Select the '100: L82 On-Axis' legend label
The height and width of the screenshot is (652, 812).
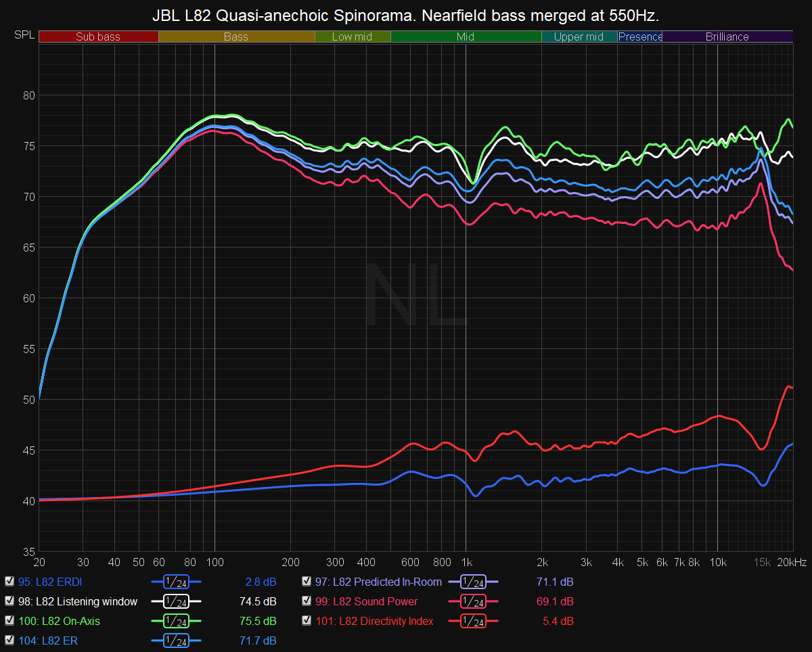click(60, 621)
